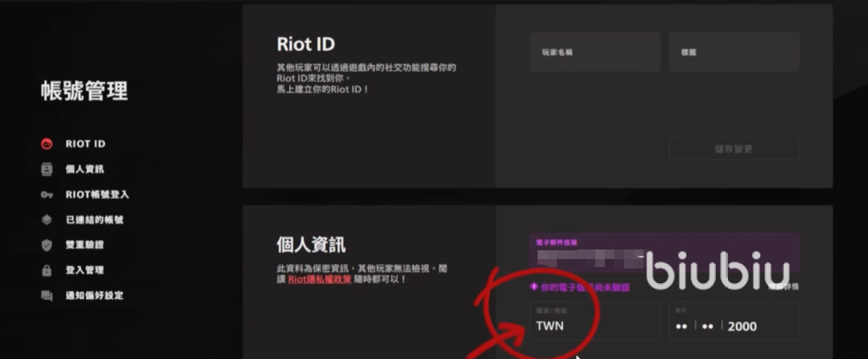Screen dimensions: 868x359
Task: Click the red RIOT ID sidebar icon
Action: coord(46,144)
